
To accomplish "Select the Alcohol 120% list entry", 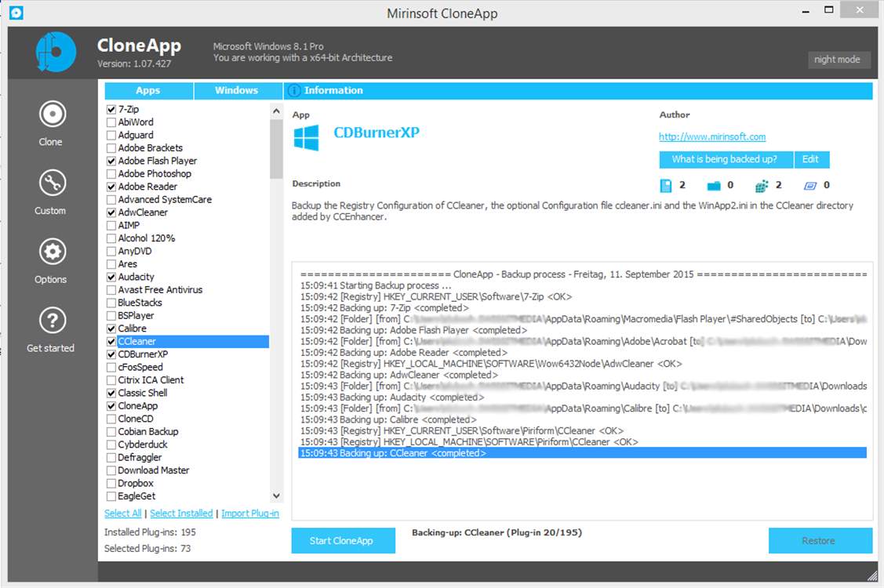I will click(147, 238).
